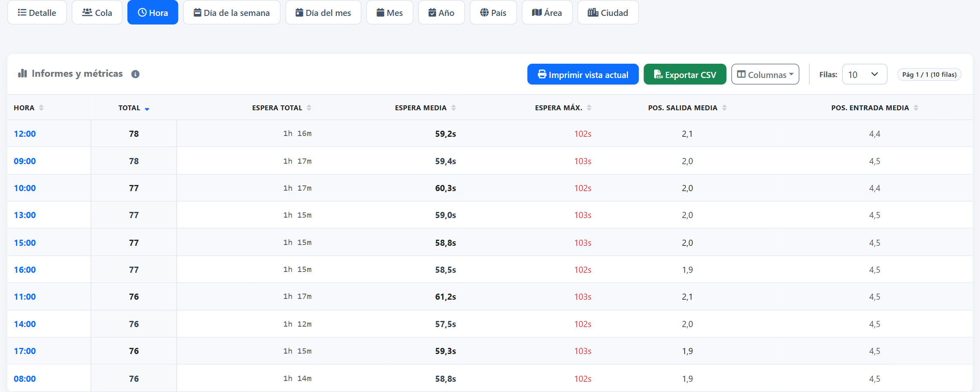Click the 1h 16m total wait cell
Image resolution: width=980 pixels, height=392 pixels.
pos(297,134)
